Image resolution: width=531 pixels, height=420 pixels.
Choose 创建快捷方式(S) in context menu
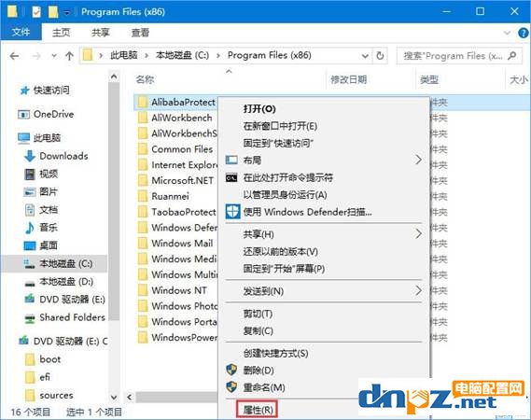(275, 354)
